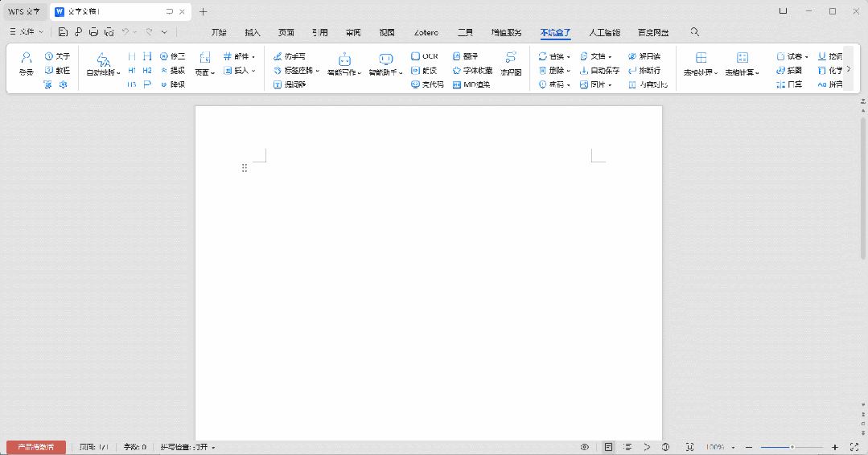The height and width of the screenshot is (455, 868).
Task: Toggle web layout globe view icon
Action: click(665, 447)
